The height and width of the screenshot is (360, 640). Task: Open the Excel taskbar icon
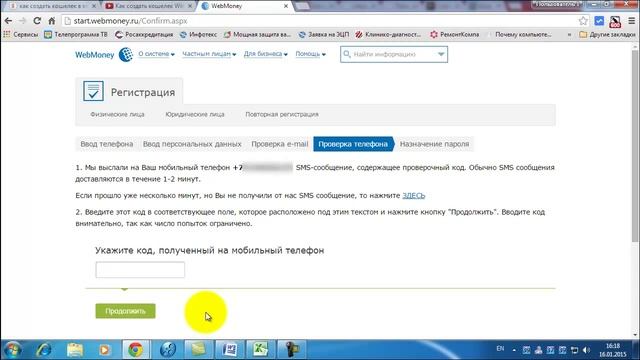click(x=260, y=350)
